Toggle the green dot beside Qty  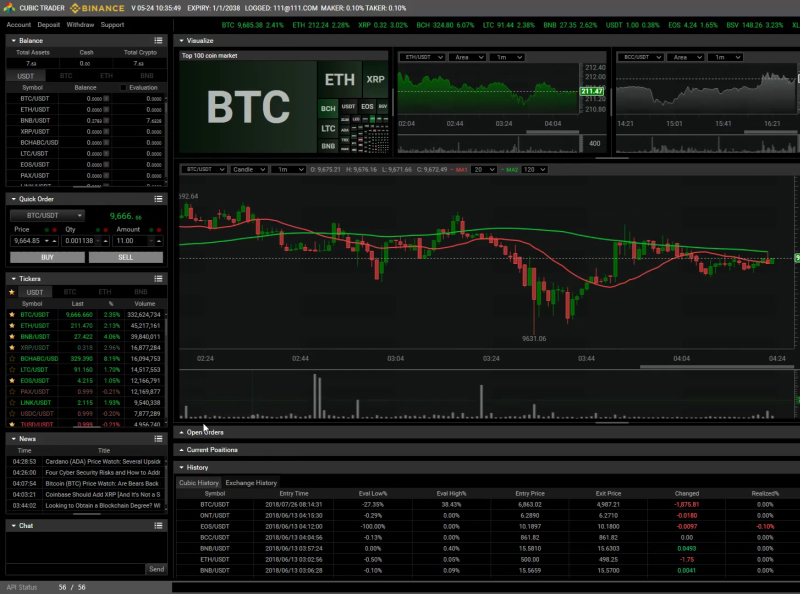98,230
